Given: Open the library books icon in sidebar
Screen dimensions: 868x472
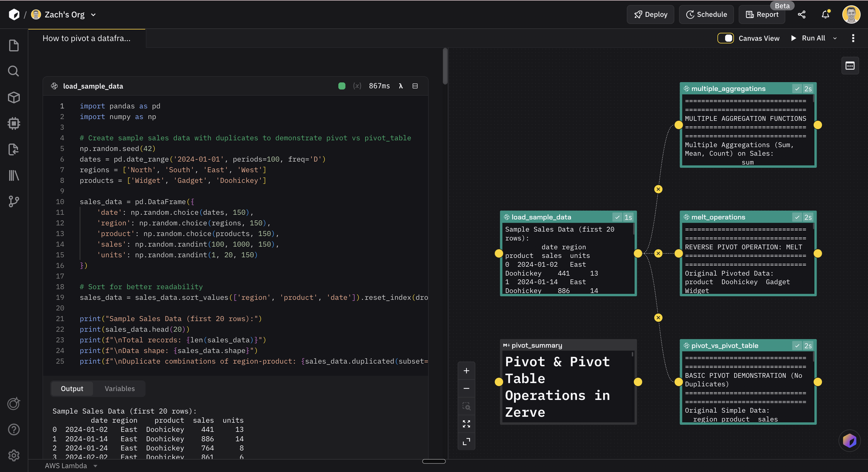Looking at the screenshot, I should [x=14, y=175].
